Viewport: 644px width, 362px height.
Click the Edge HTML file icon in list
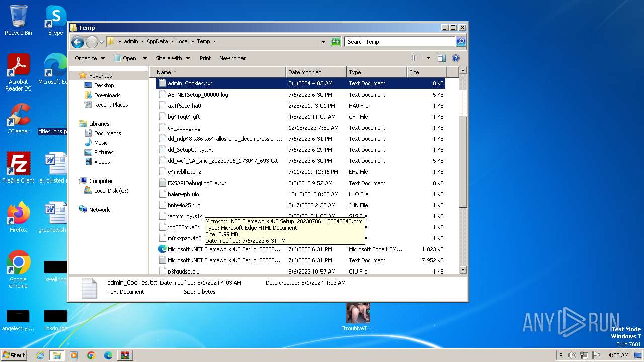pos(163,249)
